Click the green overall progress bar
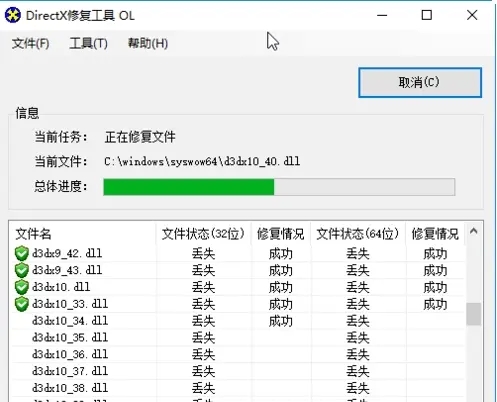Screen dimensions: 497x402 [x=279, y=187]
